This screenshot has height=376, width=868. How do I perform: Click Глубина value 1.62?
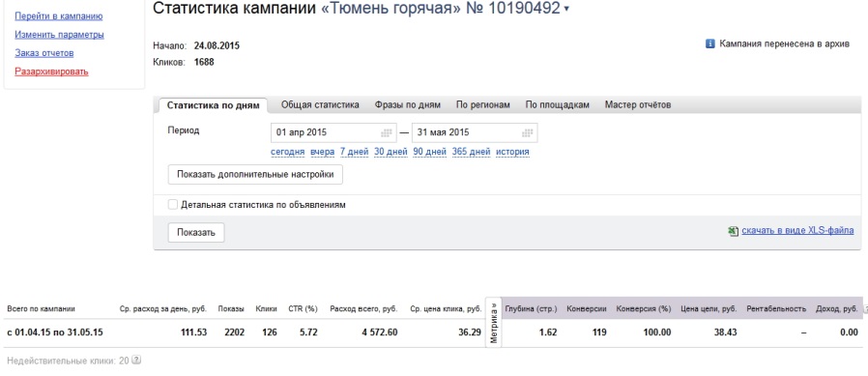(x=547, y=333)
